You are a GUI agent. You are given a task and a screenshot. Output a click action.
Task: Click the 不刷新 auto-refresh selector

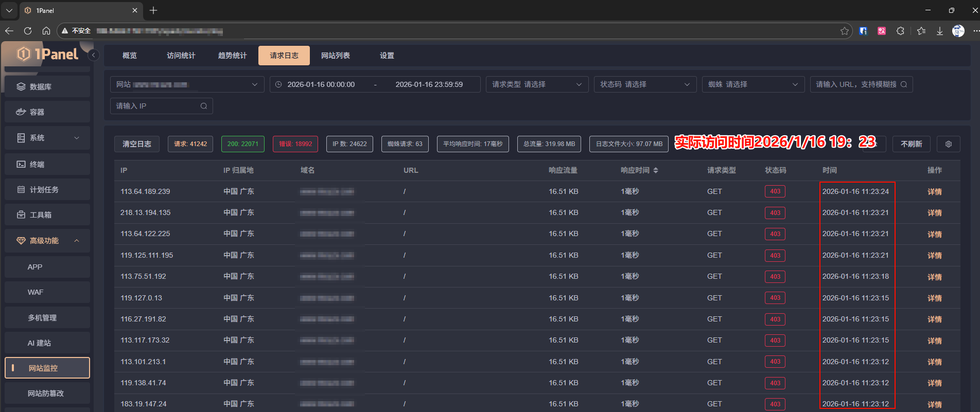point(911,144)
